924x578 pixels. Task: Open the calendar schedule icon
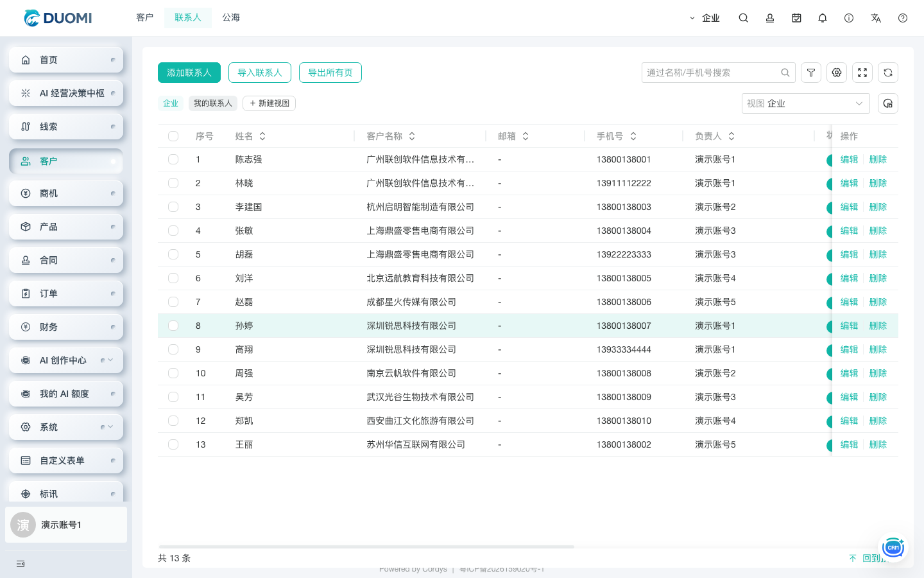(796, 18)
